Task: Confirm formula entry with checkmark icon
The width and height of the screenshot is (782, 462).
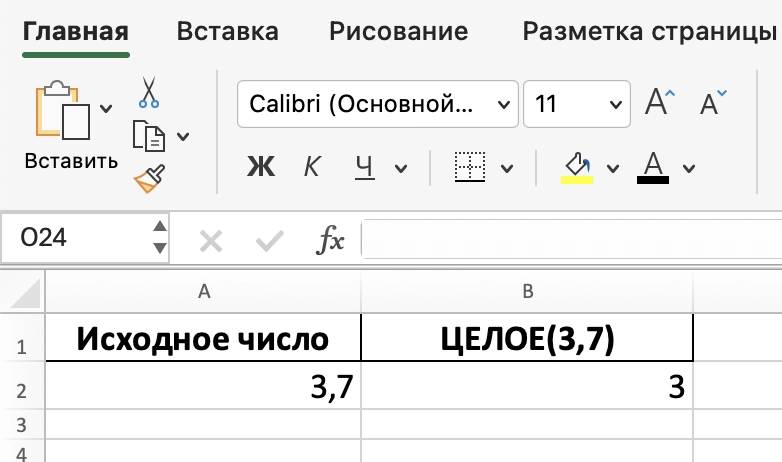Action: tap(270, 241)
